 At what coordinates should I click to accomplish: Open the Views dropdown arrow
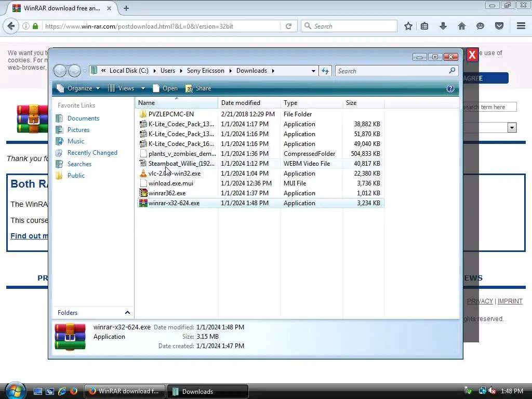143,88
